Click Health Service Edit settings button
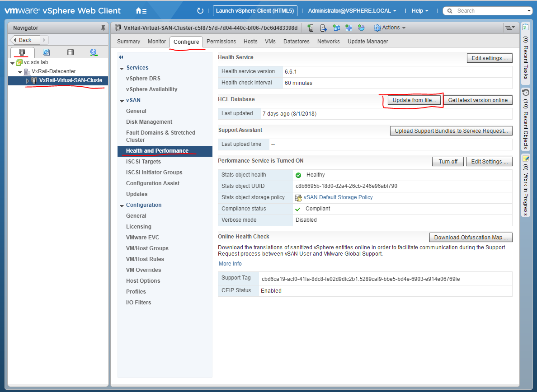Viewport: 537px width, 392px height. pyautogui.click(x=490, y=58)
